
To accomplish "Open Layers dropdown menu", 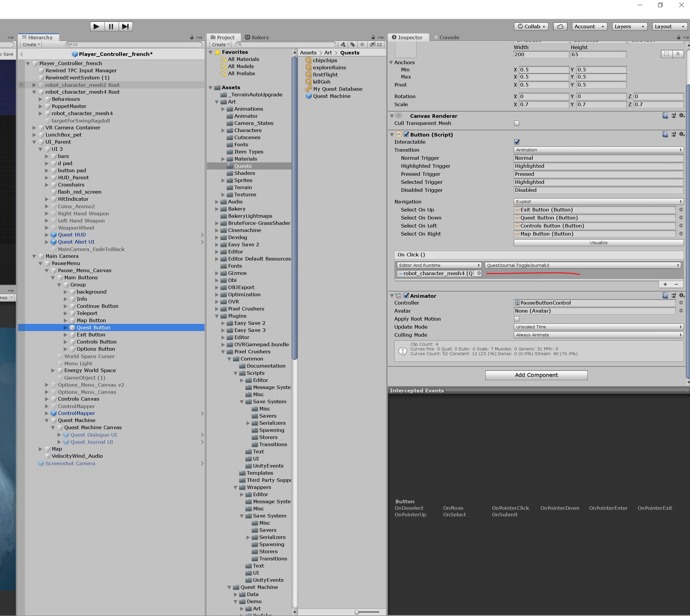I will pyautogui.click(x=629, y=26).
